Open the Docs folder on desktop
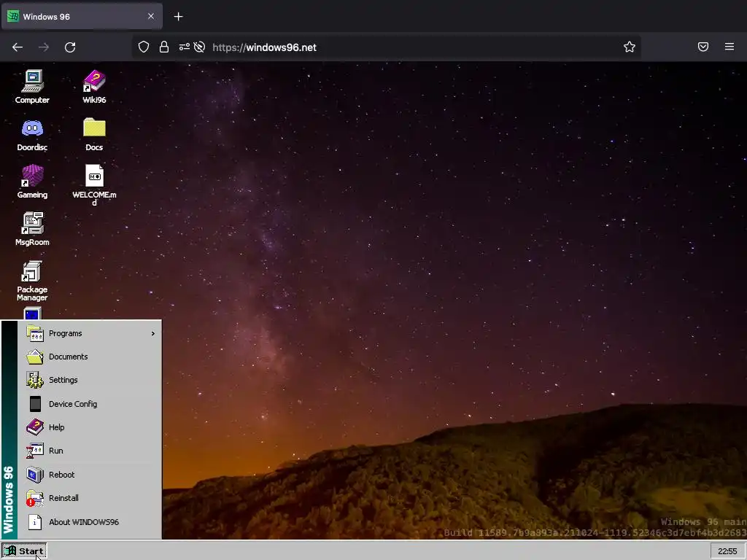The image size is (747, 560). coord(94,134)
